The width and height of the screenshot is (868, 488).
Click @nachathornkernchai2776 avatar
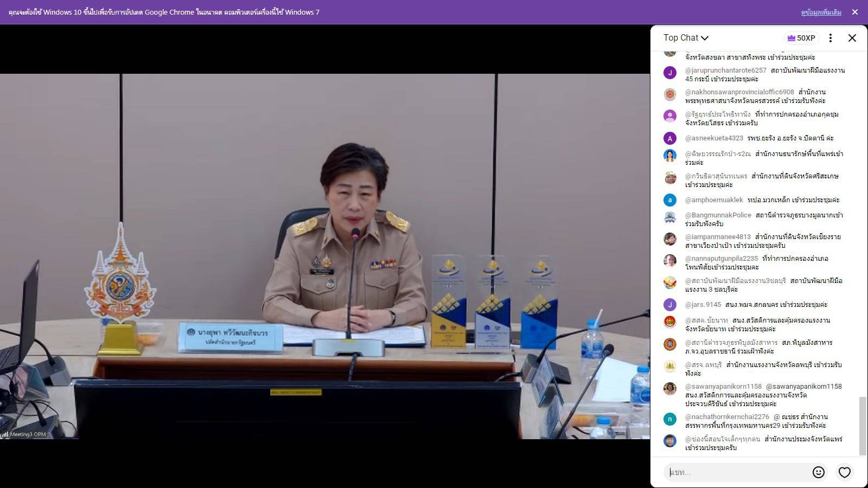[x=670, y=419]
